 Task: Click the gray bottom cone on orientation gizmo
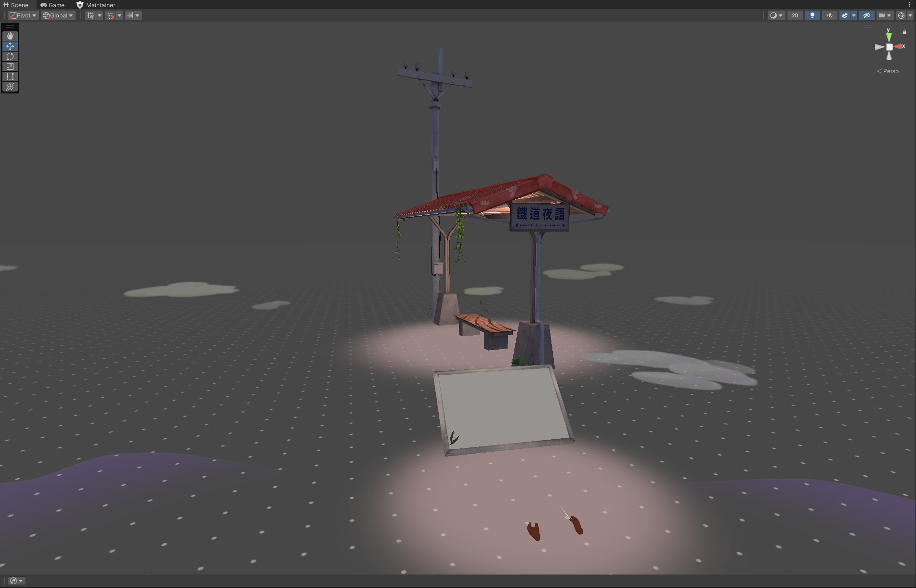click(889, 56)
